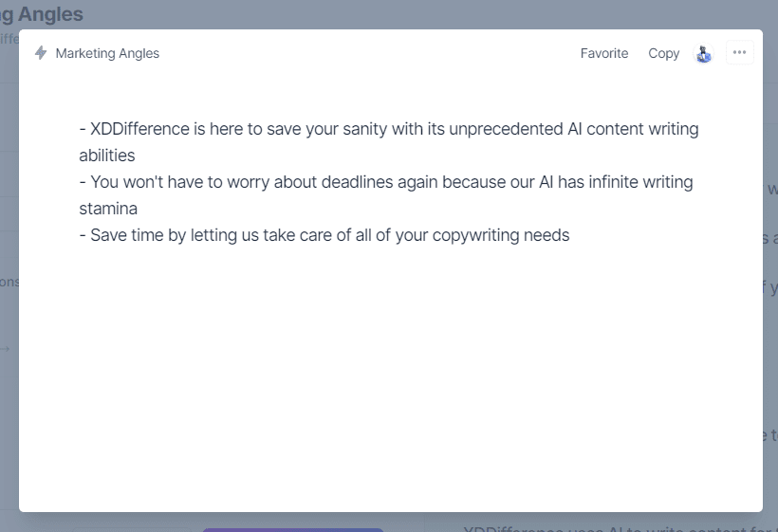Click the partially visible purple button at bottom
This screenshot has height=532, width=778.
pos(293,529)
